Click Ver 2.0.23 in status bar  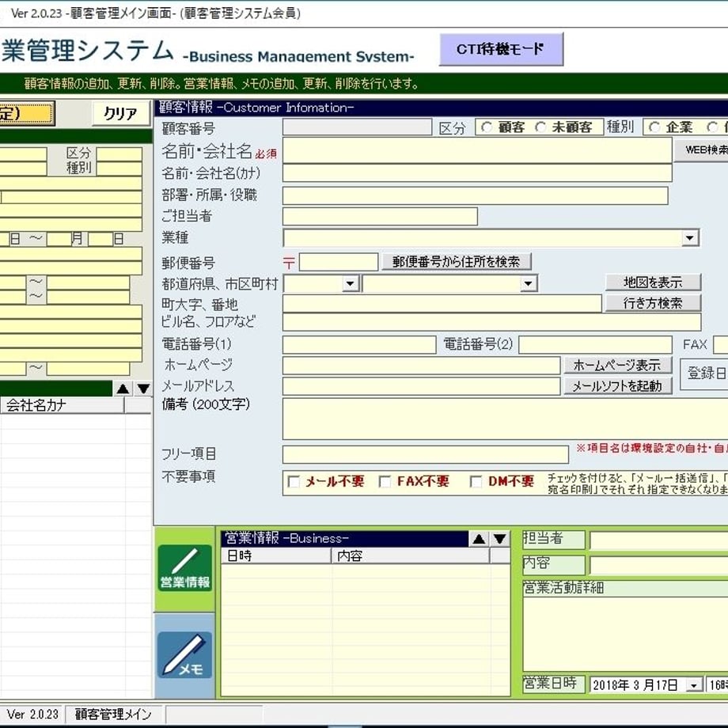tap(32, 714)
